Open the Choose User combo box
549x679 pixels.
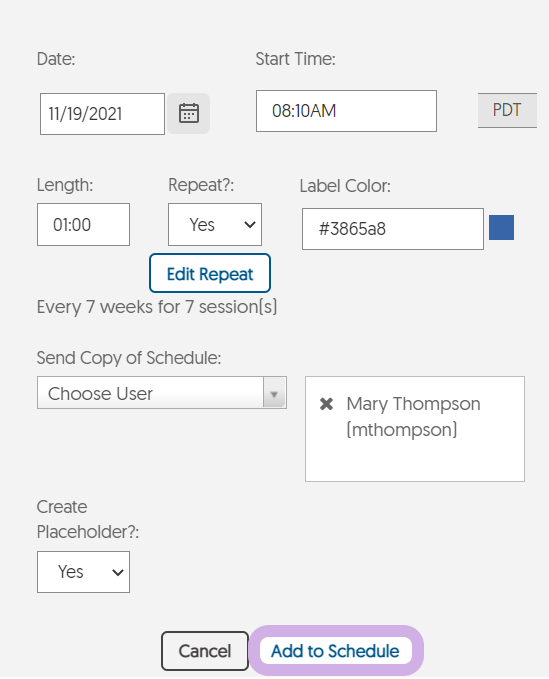click(162, 393)
